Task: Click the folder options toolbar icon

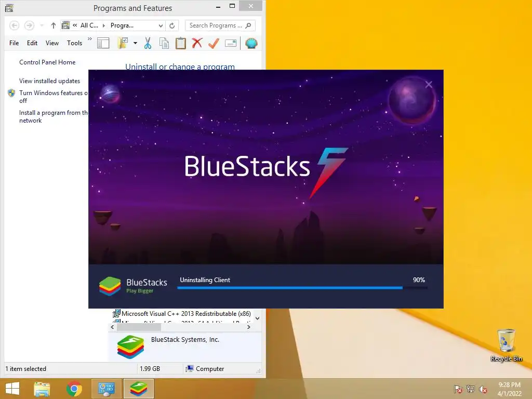Action: tap(123, 43)
